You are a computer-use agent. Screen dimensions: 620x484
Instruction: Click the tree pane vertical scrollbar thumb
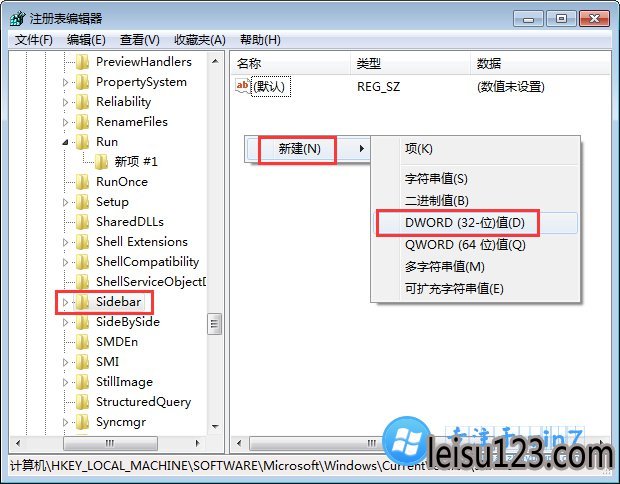coord(215,324)
